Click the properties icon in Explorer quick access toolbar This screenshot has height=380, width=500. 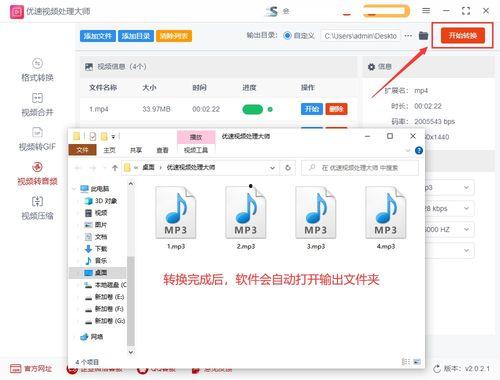coord(93,136)
